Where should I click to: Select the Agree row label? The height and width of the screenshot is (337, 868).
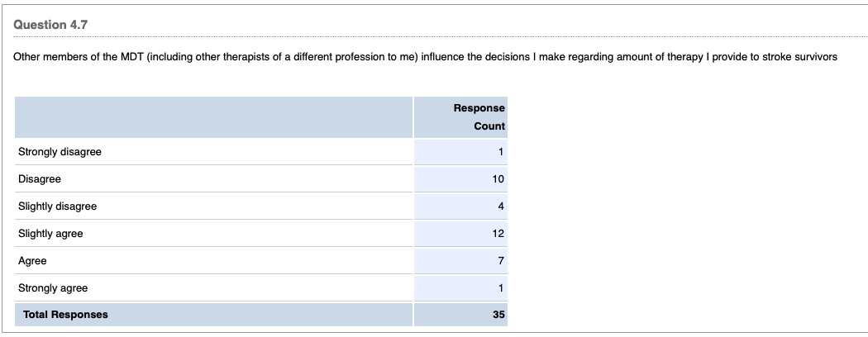point(32,261)
